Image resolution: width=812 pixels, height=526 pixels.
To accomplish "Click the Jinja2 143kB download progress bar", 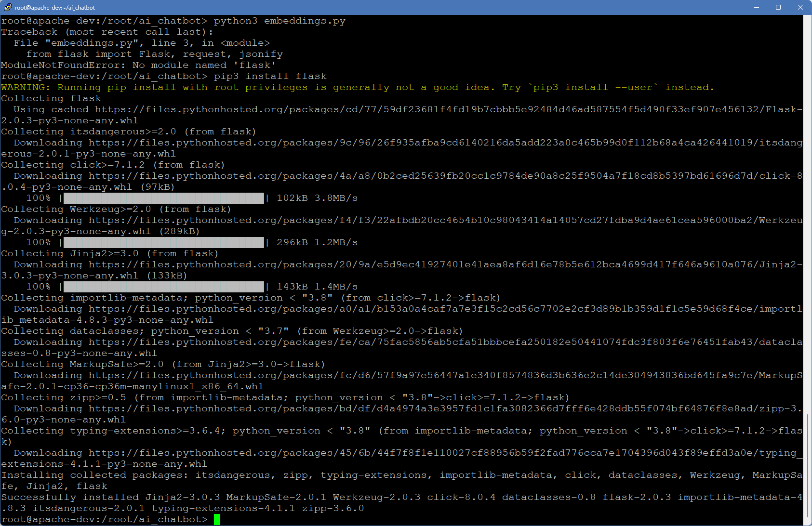I will (163, 287).
